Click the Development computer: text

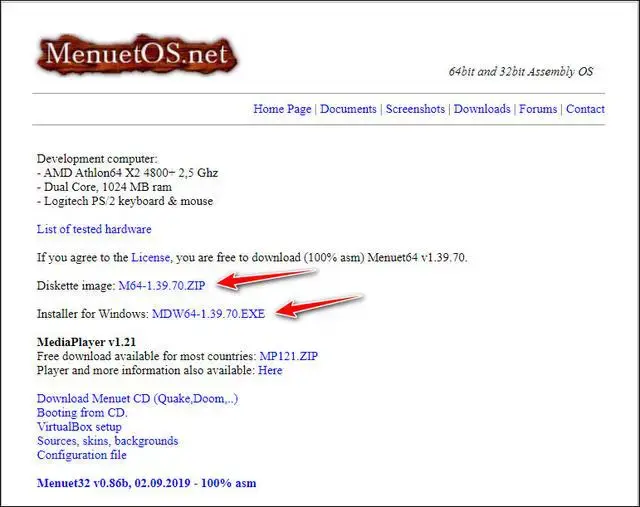[x=97, y=159]
